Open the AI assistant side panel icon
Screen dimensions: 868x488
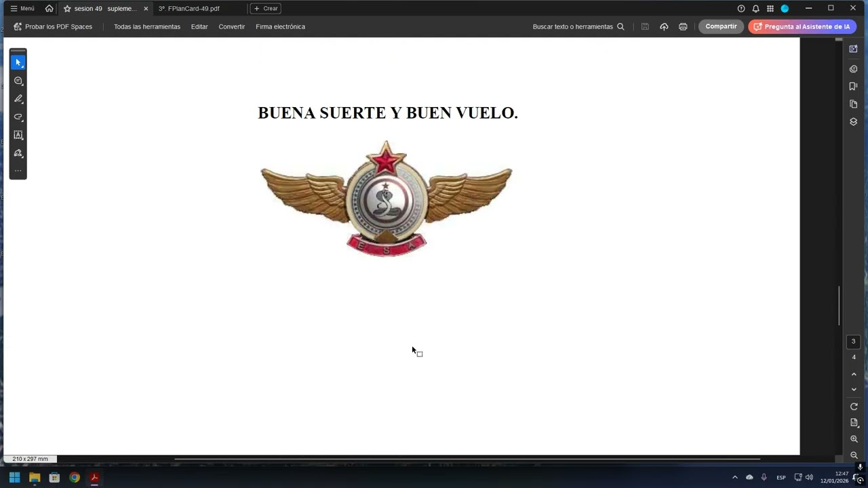point(854,49)
